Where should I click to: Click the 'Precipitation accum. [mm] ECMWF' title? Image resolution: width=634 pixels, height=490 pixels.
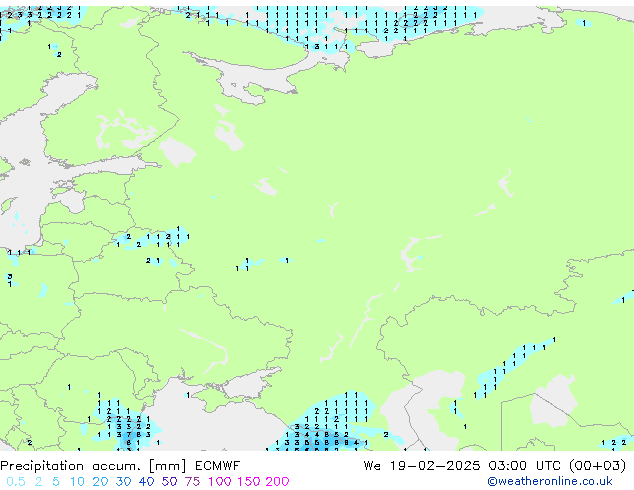[x=120, y=466]
